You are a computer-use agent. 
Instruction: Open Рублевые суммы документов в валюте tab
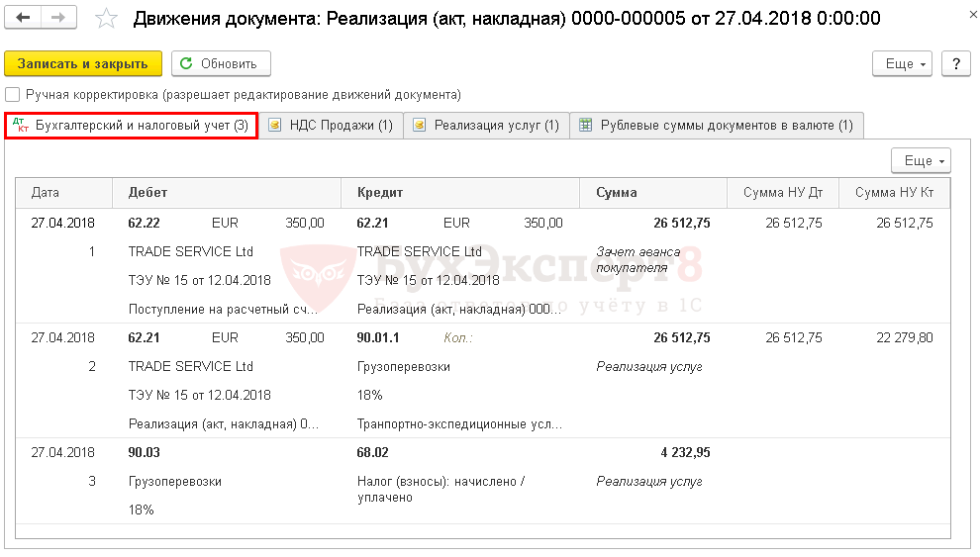(x=716, y=126)
